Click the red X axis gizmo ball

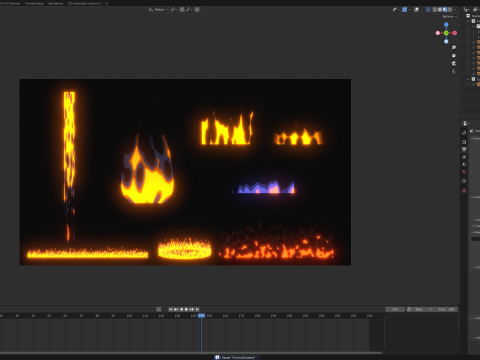[x=455, y=33]
